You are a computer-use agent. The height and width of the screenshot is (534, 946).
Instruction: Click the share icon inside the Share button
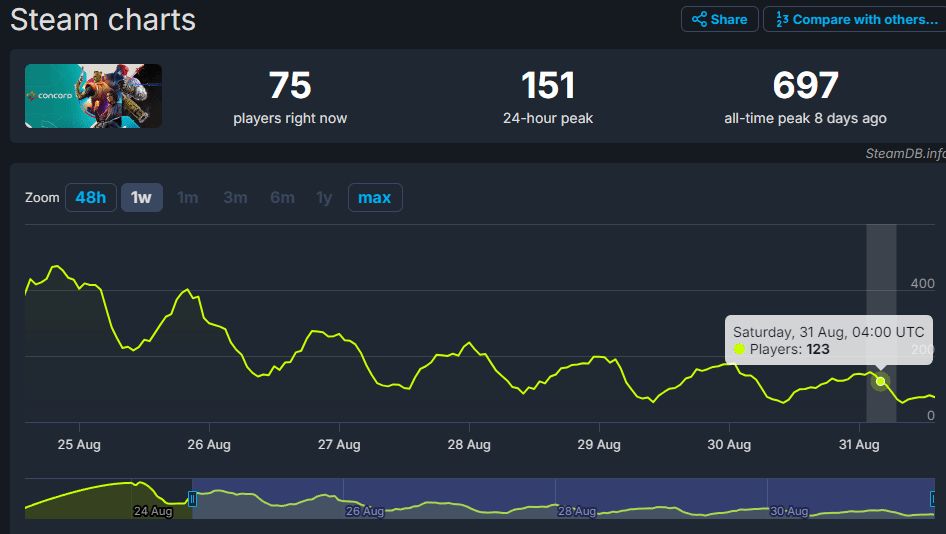click(699, 19)
